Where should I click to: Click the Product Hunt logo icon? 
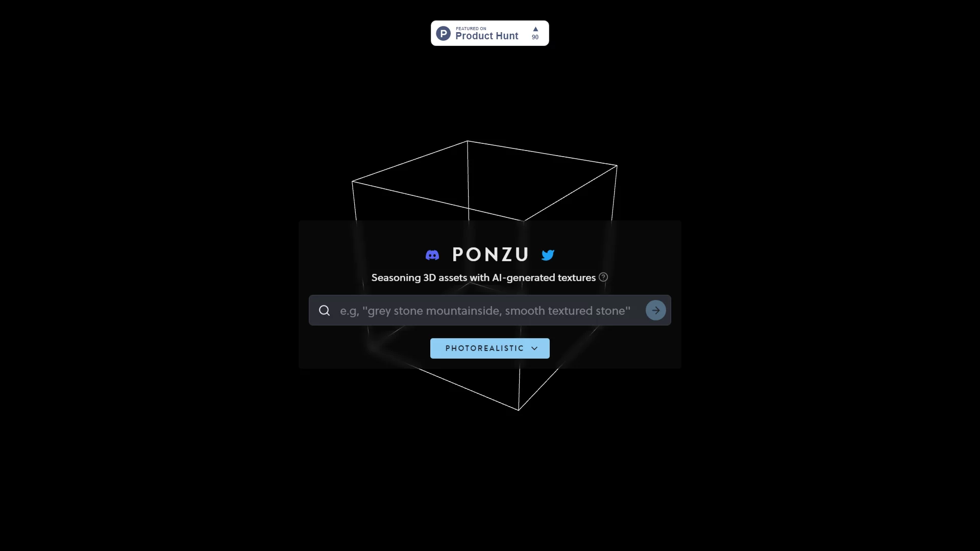443,33
